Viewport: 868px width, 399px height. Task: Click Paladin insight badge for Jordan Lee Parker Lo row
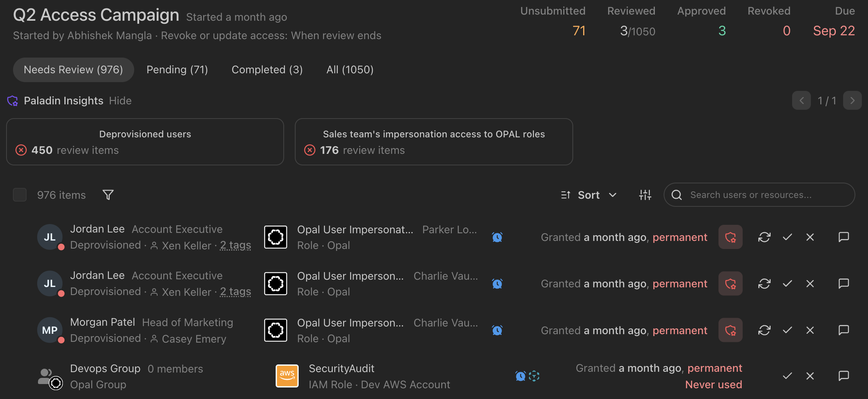[x=730, y=237]
